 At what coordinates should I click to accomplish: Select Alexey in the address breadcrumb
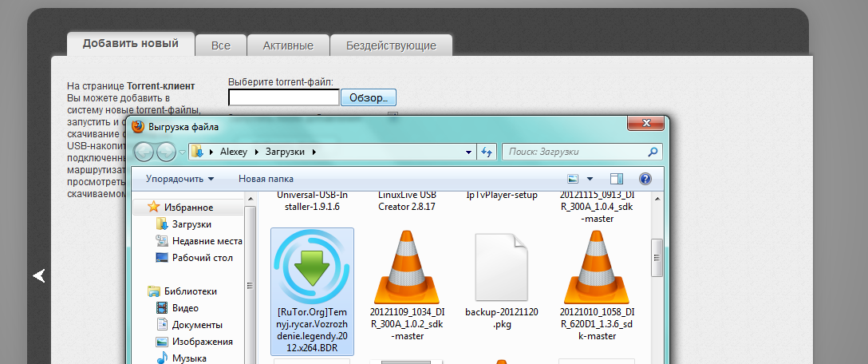pyautogui.click(x=234, y=151)
